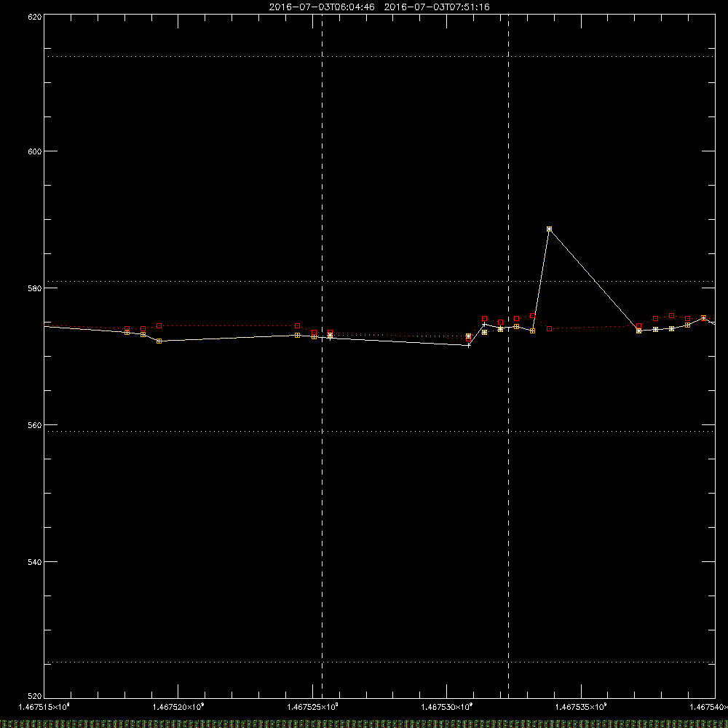728x728 pixels.
Task: Select the left vertical dashed time marker
Action: (x=323, y=356)
